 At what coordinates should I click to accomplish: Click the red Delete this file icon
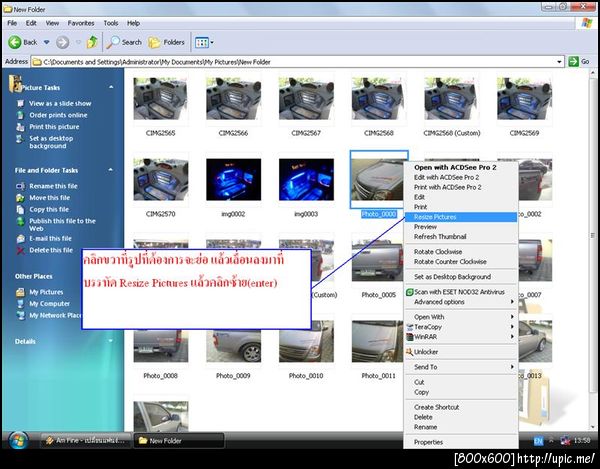pos(20,250)
